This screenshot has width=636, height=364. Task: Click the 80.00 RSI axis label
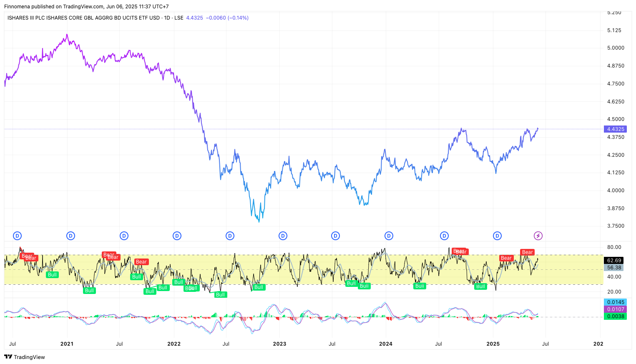[614, 247]
